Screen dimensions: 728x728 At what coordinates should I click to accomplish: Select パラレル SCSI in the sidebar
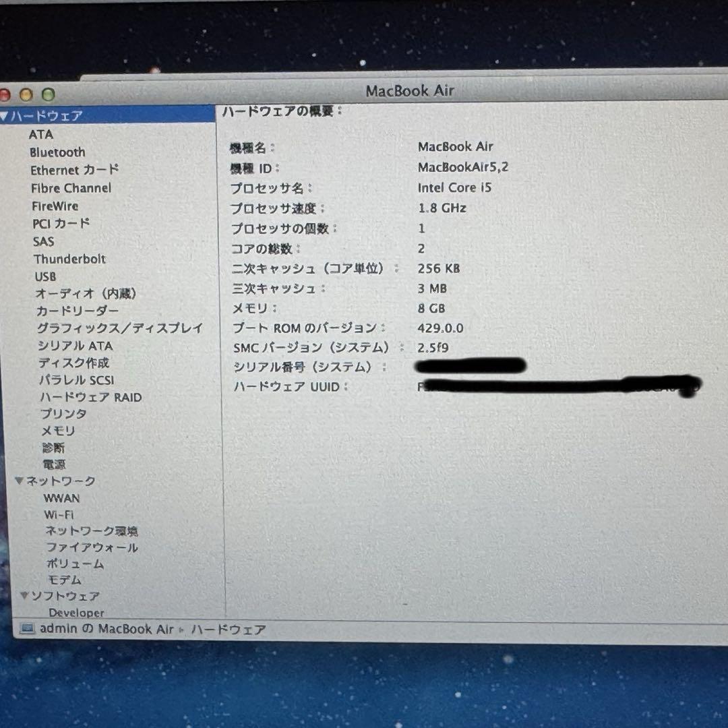click(77, 380)
